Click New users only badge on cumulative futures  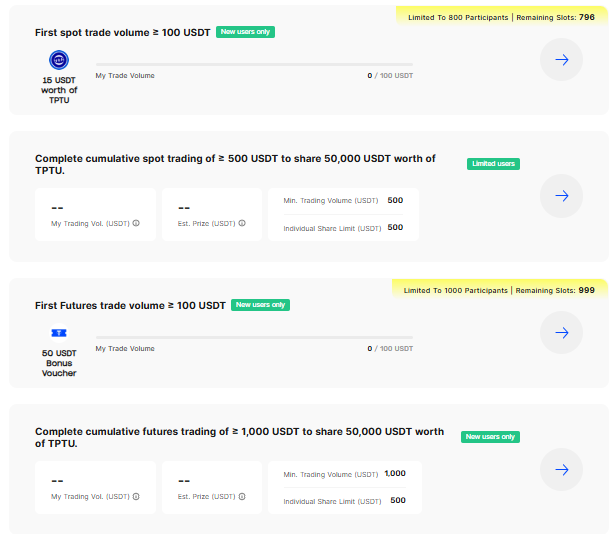(490, 437)
